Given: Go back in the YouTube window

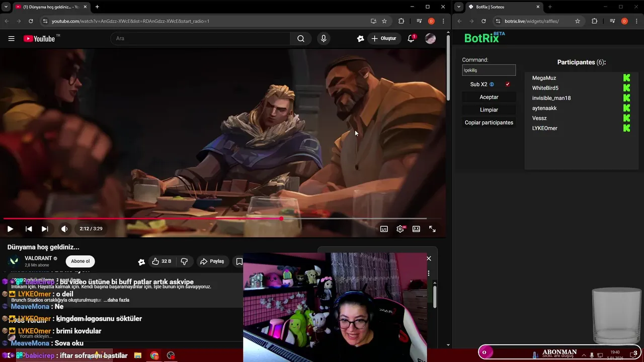Looking at the screenshot, I should [x=7, y=21].
